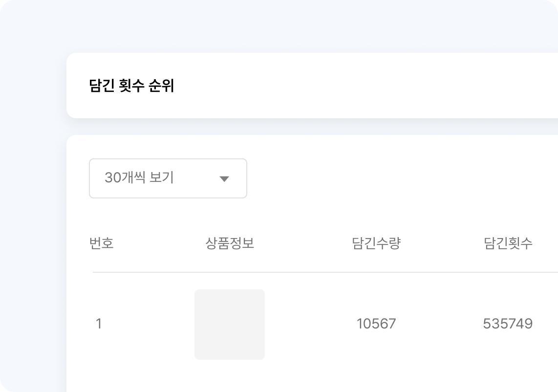
Task: Select row number 1 in the table
Action: (100, 324)
